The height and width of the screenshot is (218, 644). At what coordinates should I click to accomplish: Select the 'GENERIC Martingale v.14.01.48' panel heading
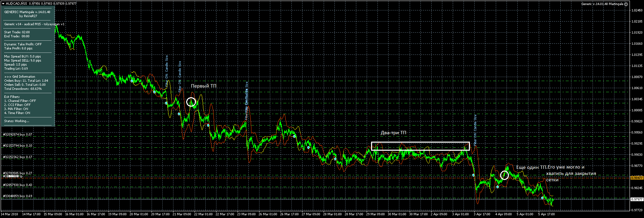tap(27, 12)
